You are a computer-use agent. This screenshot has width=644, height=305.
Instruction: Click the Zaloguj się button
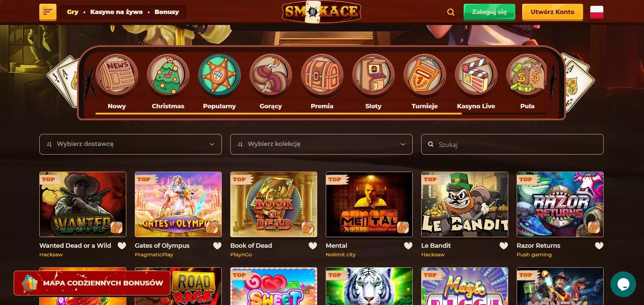pyautogui.click(x=489, y=12)
